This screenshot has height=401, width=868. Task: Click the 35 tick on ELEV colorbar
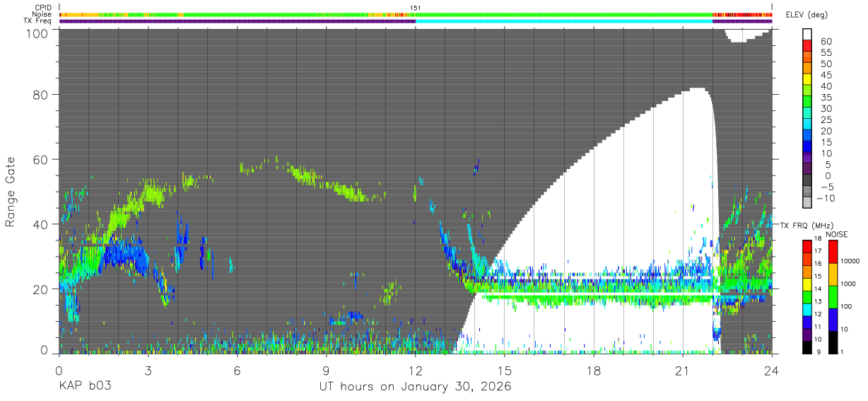826,97
